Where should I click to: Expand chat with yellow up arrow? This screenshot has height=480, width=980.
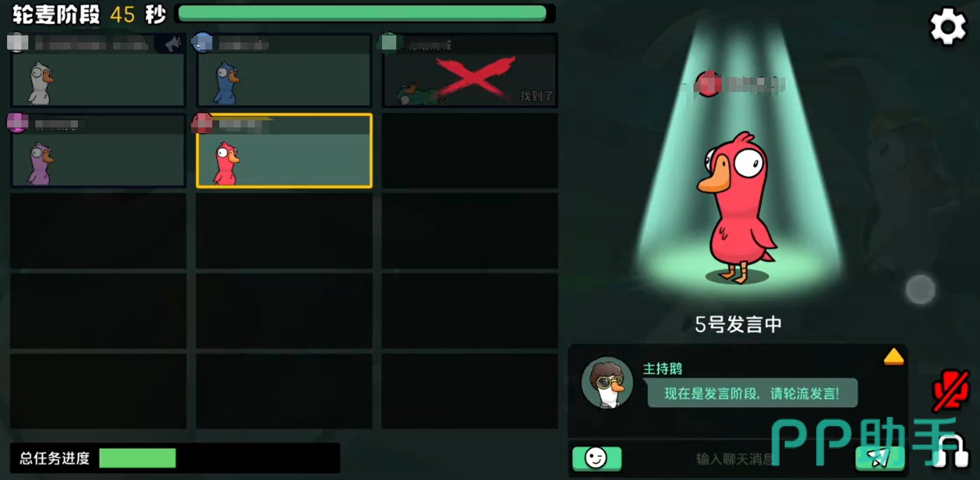point(894,357)
